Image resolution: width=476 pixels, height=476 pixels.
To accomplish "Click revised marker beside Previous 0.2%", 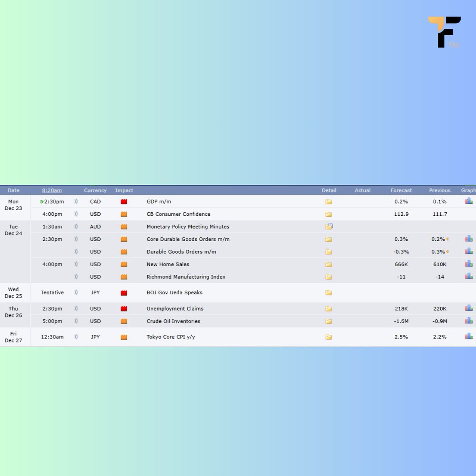I will click(x=447, y=239).
